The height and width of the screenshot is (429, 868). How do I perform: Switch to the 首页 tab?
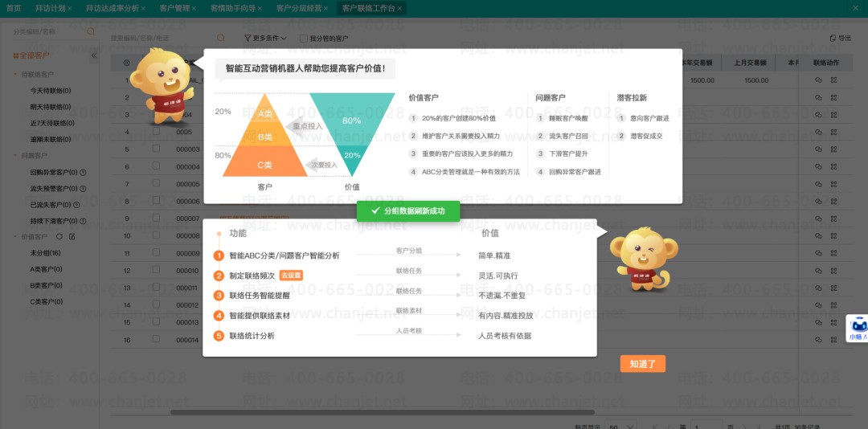click(x=14, y=8)
